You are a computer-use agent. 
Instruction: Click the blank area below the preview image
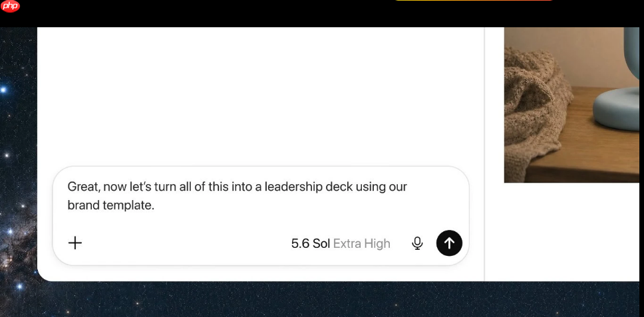click(x=563, y=232)
